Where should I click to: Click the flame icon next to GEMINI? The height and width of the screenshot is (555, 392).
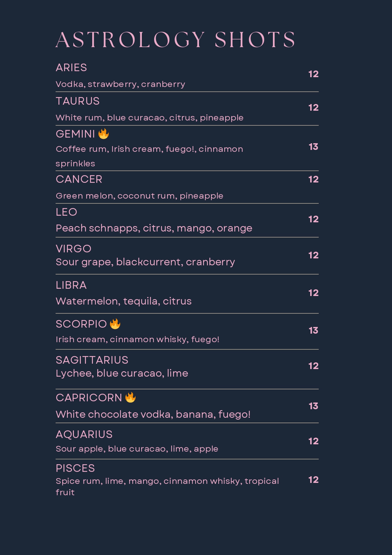103,134
